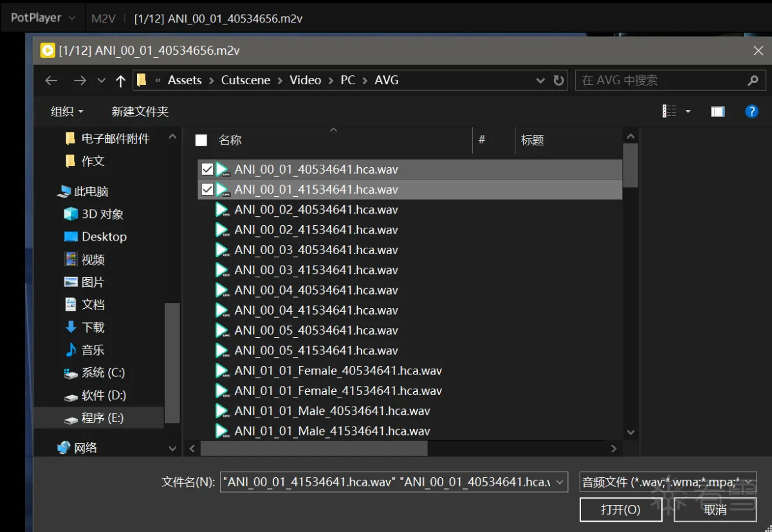Click the refresh icon beside the address bar
Screen dimensions: 772x532
[558, 80]
